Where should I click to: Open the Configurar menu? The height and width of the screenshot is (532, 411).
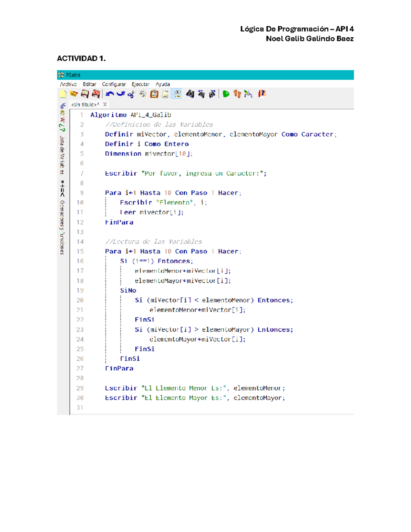coord(114,84)
